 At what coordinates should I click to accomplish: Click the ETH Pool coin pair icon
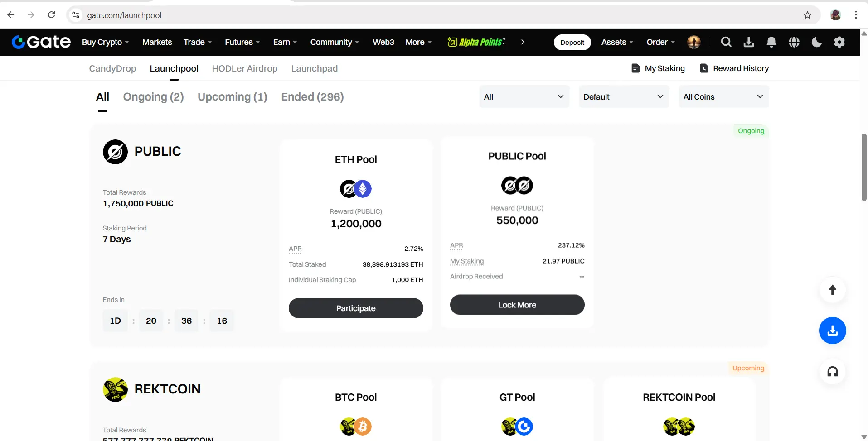click(356, 189)
